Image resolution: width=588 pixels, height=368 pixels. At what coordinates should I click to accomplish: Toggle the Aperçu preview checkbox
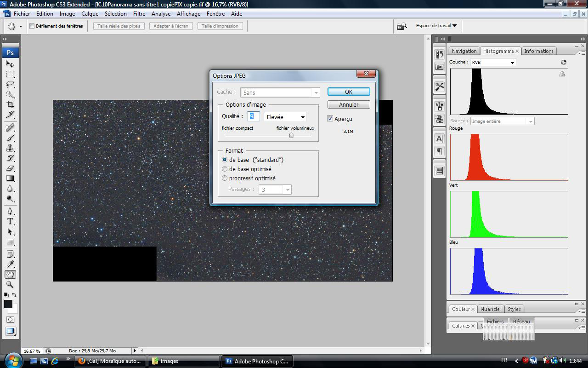tap(330, 119)
